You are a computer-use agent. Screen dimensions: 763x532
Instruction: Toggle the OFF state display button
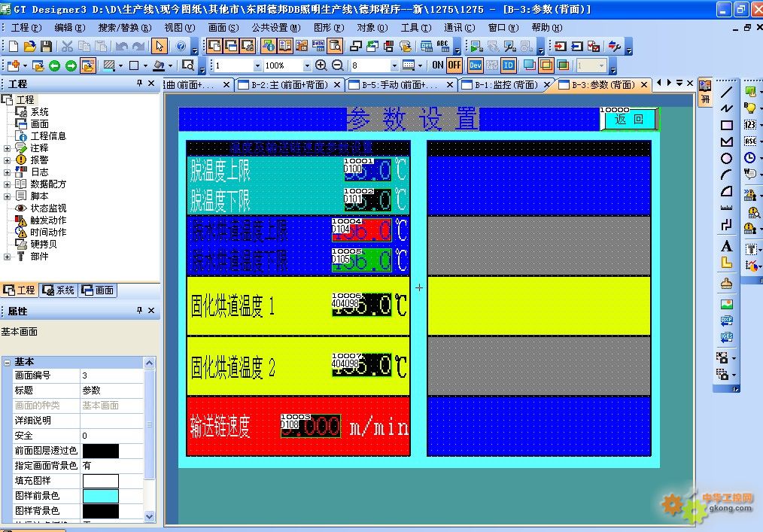coord(454,65)
